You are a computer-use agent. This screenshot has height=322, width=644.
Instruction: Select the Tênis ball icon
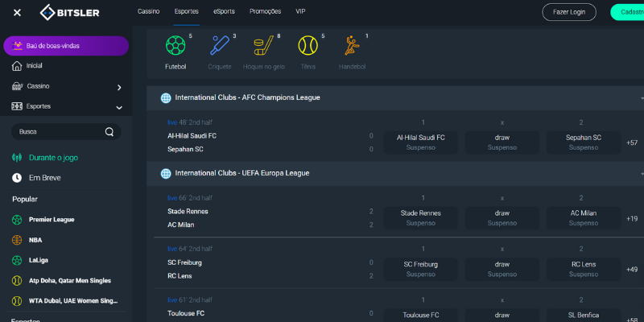point(308,46)
